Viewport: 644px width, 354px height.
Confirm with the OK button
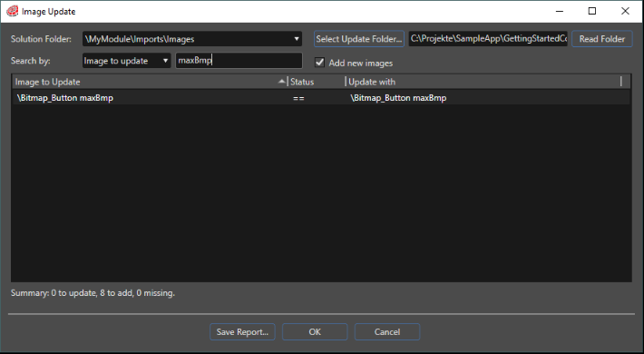(x=315, y=332)
